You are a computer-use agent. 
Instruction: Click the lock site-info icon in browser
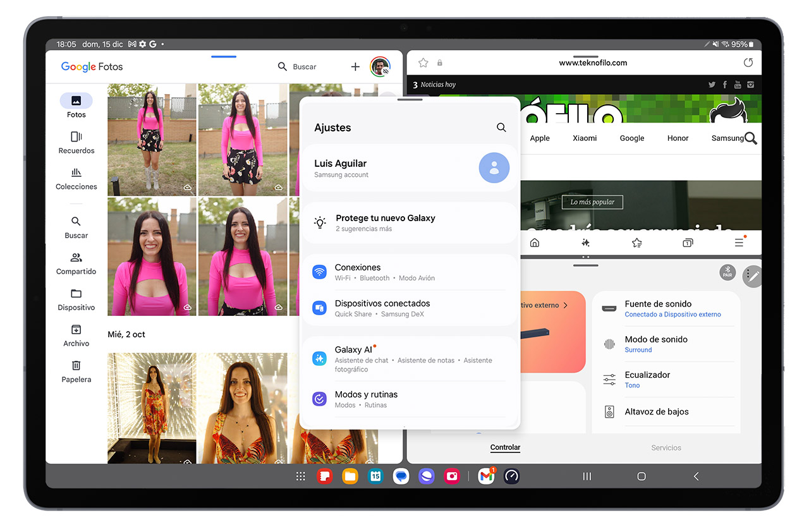(x=440, y=63)
